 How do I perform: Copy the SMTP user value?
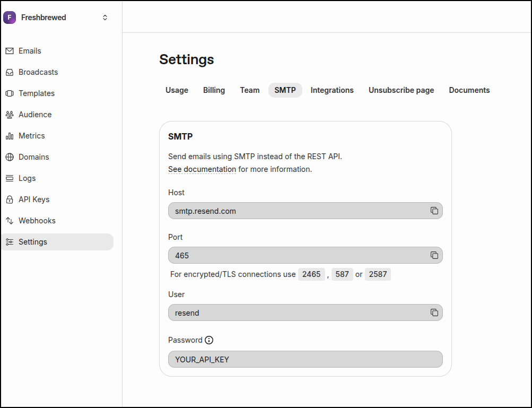[434, 312]
